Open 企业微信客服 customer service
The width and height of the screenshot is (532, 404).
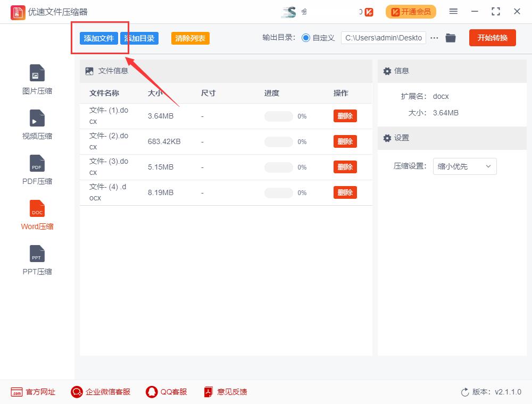[100, 392]
